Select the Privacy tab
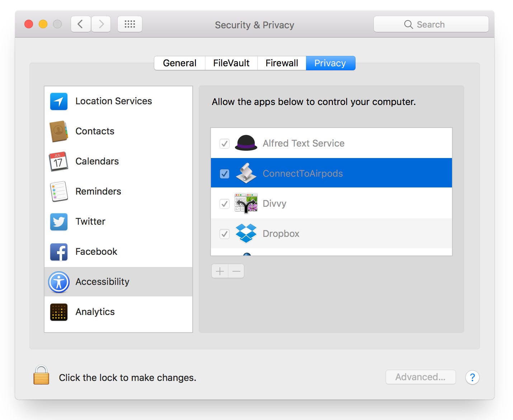The image size is (513, 420). 330,63
